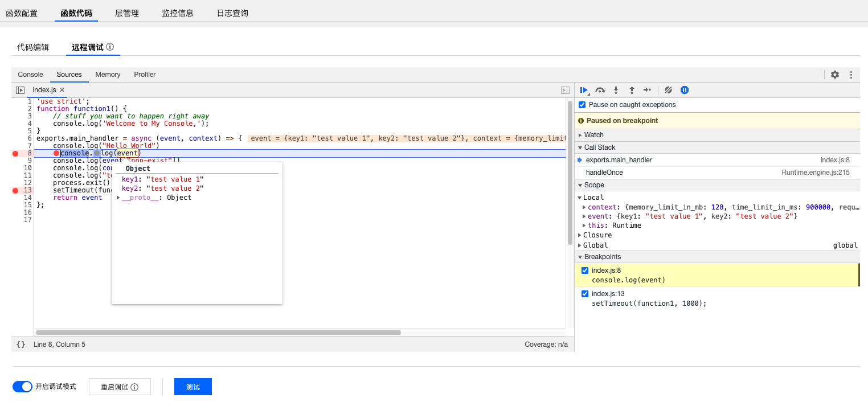Open the 函数配置 tab
Viewport: 868px width, 402px height.
tap(22, 13)
